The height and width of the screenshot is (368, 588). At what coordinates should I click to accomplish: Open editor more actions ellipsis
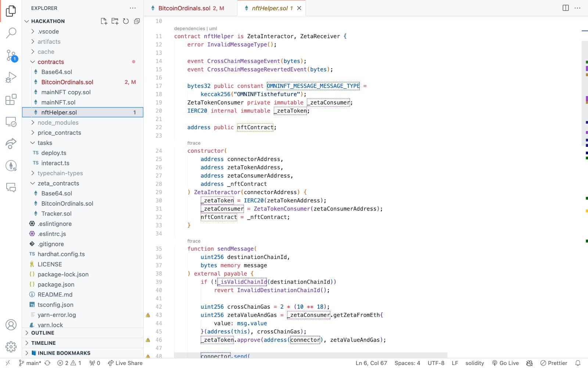coord(577,8)
